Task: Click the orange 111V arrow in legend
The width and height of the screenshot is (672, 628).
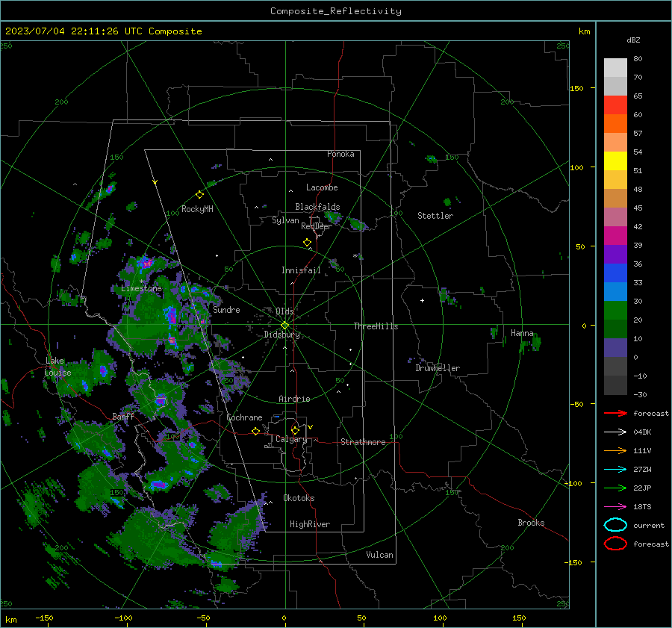Action: tap(615, 450)
